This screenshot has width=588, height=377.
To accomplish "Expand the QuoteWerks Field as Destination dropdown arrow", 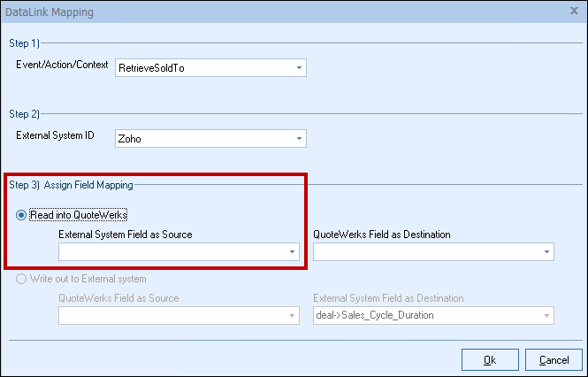I will (x=546, y=251).
